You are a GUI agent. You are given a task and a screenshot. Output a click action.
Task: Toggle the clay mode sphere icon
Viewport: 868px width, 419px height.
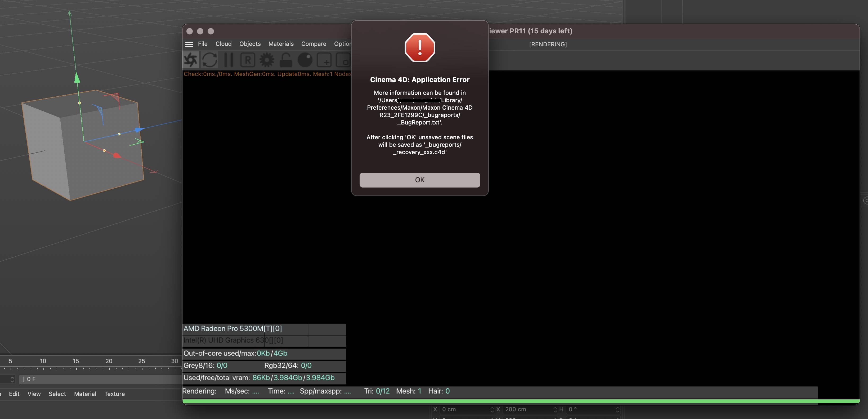click(x=305, y=60)
